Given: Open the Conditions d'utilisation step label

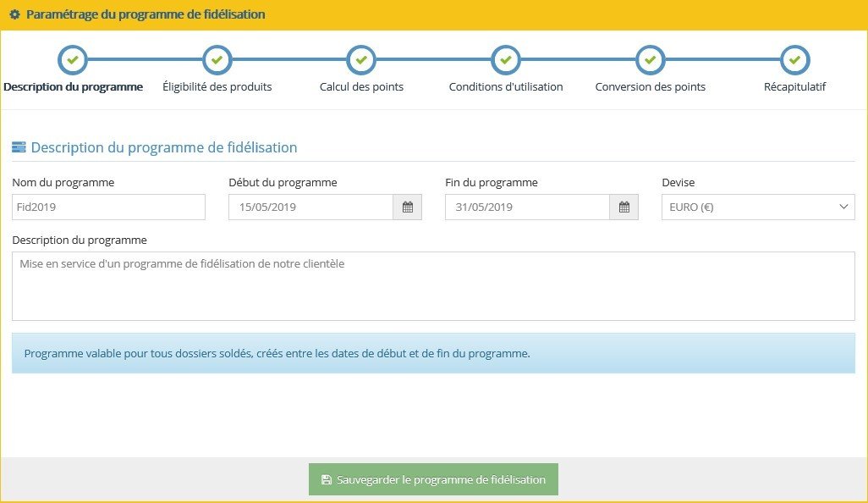Looking at the screenshot, I should [x=506, y=87].
